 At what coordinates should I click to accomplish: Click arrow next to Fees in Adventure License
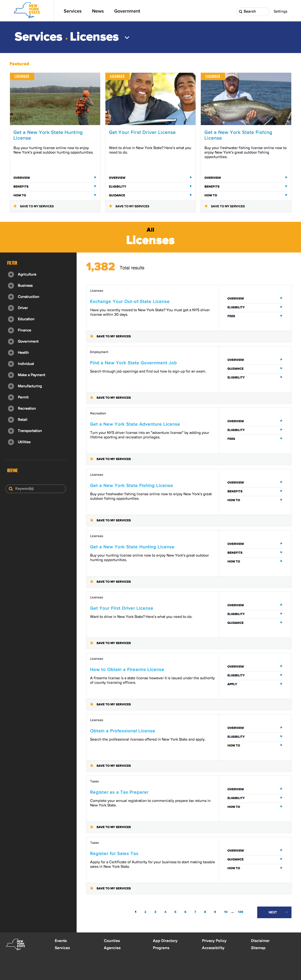click(x=281, y=439)
